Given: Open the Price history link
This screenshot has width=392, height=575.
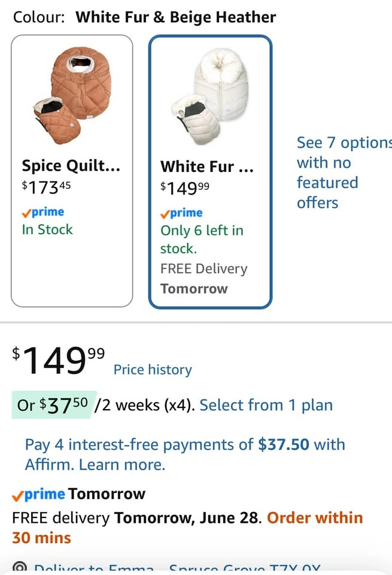Looking at the screenshot, I should [x=153, y=370].
